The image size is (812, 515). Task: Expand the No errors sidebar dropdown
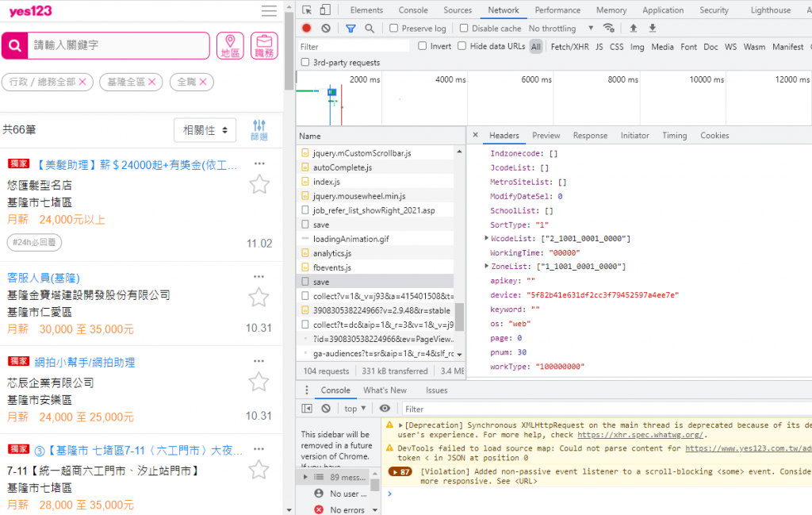(x=375, y=509)
